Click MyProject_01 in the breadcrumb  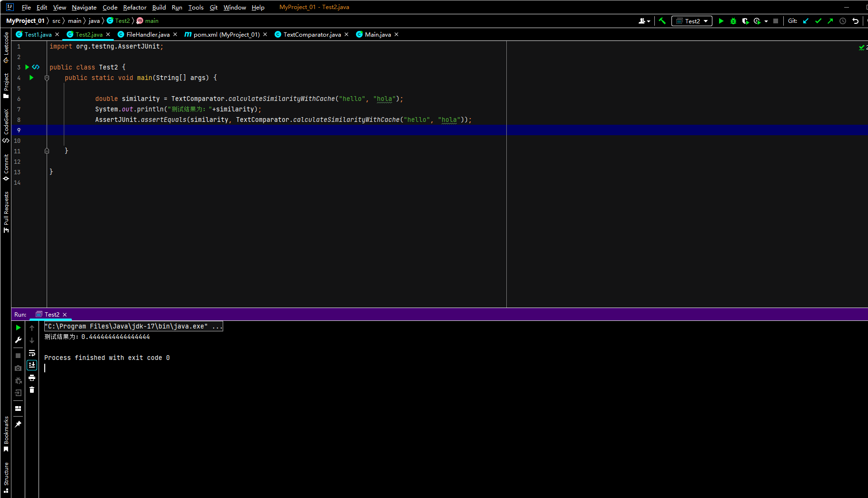pyautogui.click(x=25, y=21)
